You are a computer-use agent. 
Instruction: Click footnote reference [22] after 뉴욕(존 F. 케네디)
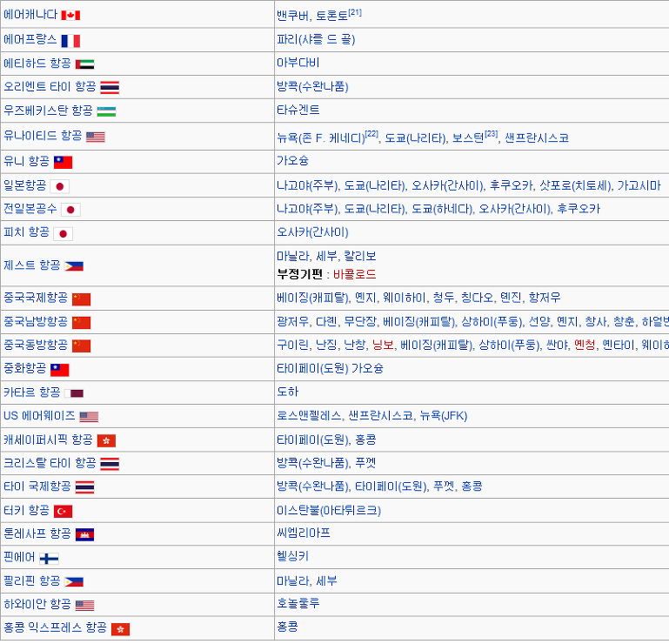tap(371, 134)
